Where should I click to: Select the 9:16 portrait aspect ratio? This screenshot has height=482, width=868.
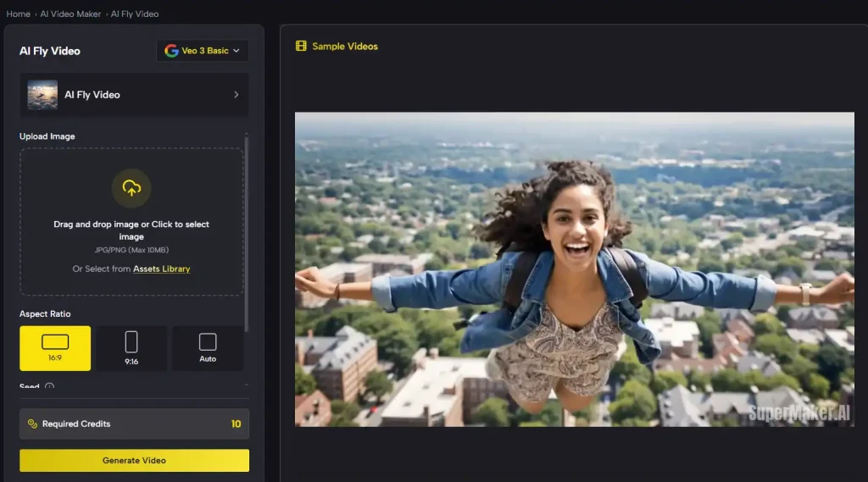pos(131,347)
